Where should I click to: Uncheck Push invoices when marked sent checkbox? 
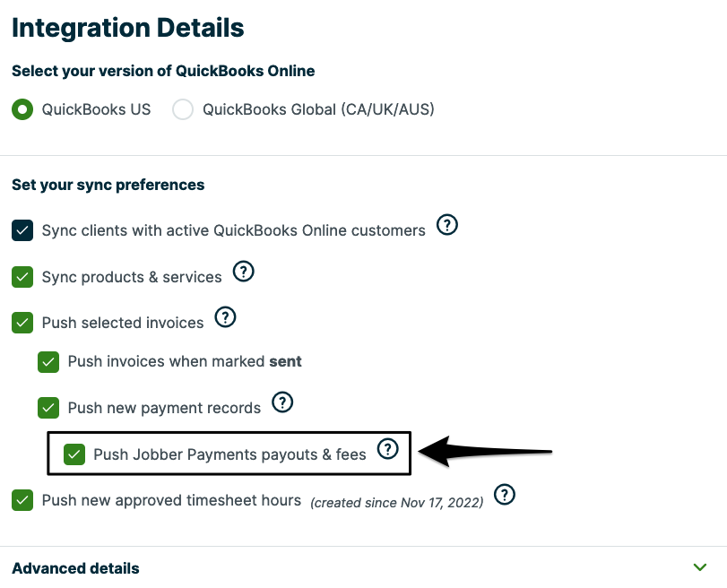[48, 362]
